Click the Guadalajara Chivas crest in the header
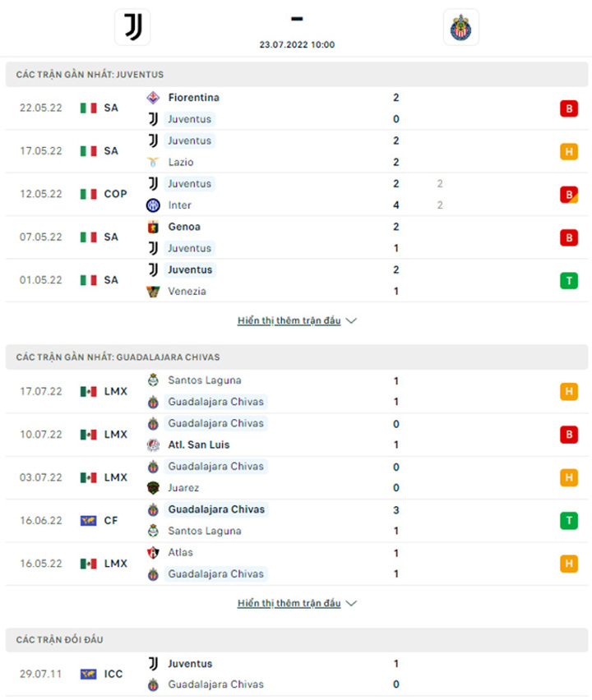 pyautogui.click(x=460, y=27)
